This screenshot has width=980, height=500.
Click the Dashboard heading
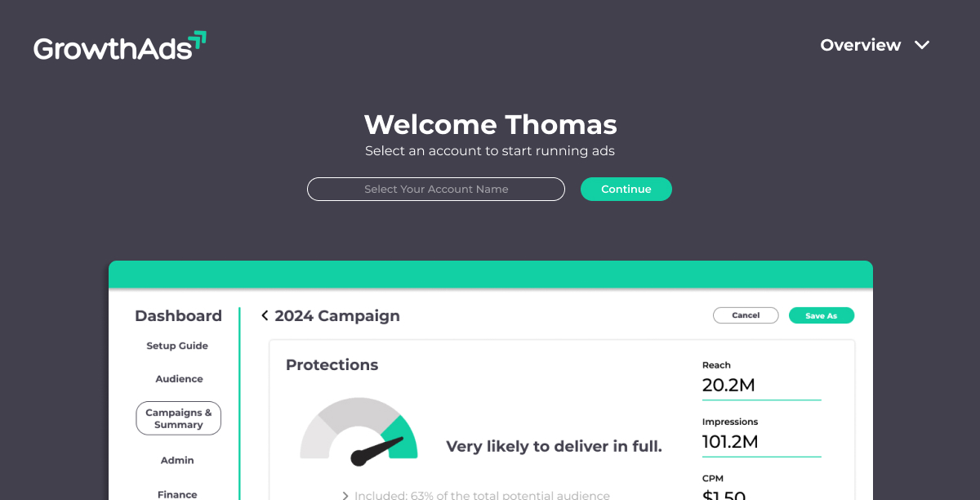point(178,315)
